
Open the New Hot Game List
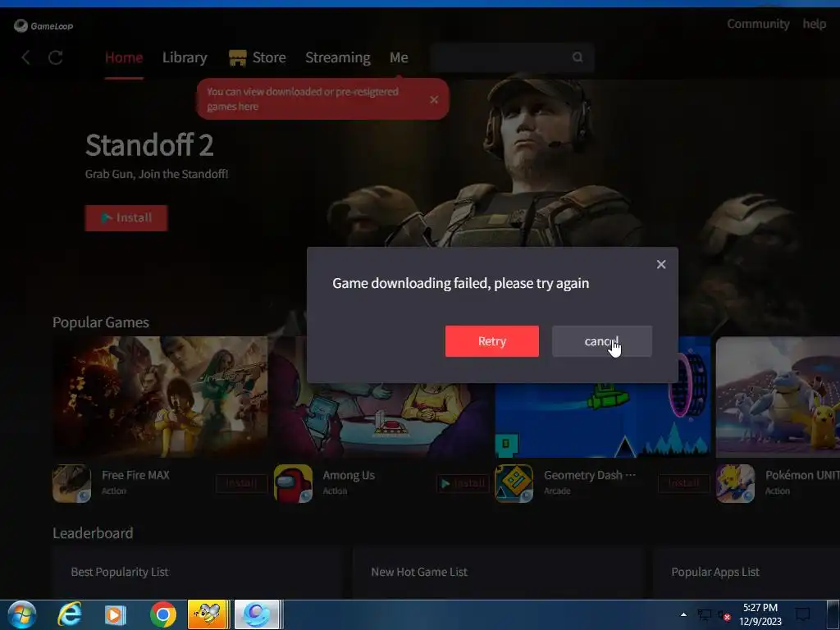(419, 572)
